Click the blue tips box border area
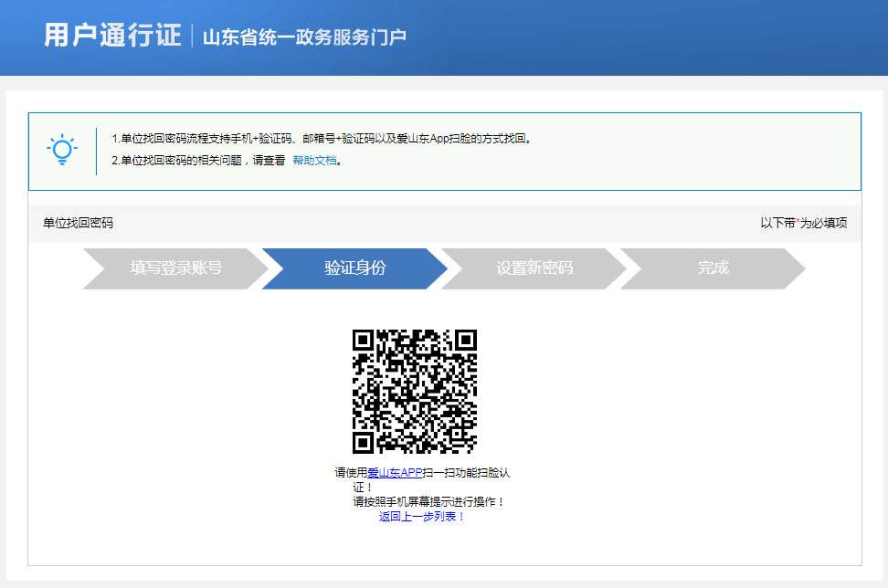 [444, 114]
